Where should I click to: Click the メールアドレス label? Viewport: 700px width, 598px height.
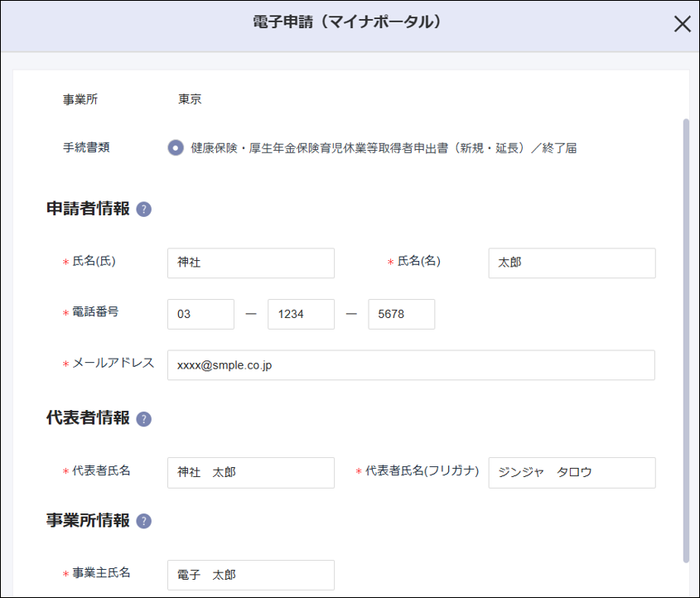click(113, 363)
